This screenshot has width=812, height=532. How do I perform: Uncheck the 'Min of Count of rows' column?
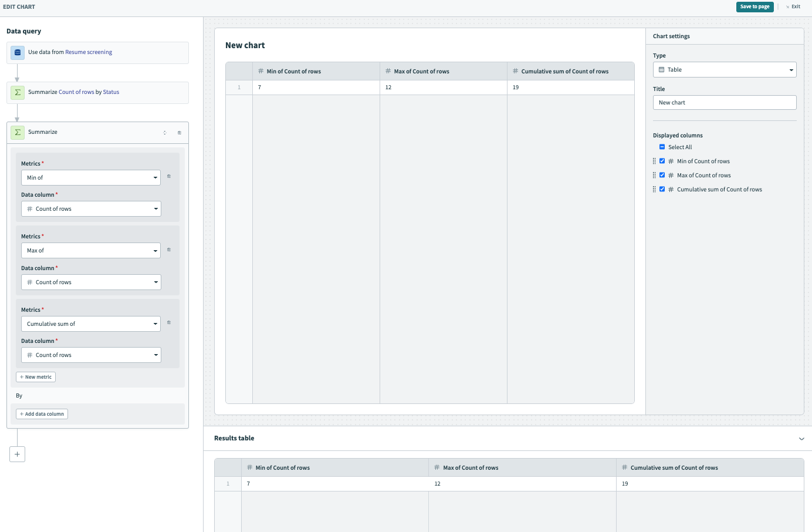click(662, 161)
